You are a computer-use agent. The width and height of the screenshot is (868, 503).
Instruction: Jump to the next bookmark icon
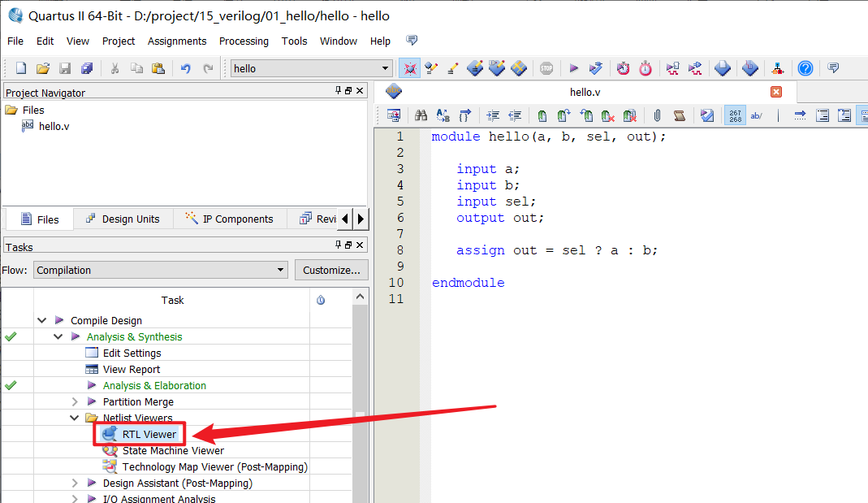(x=564, y=115)
